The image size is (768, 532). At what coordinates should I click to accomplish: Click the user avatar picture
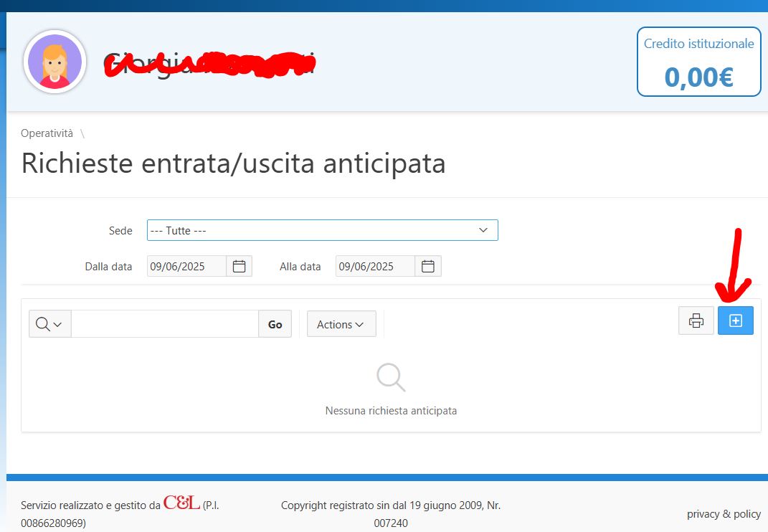point(55,62)
